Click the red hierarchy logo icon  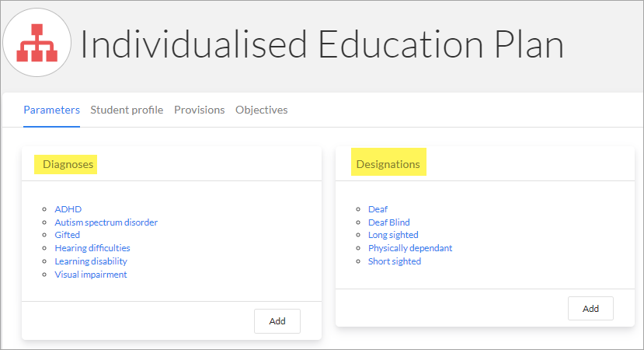[37, 42]
